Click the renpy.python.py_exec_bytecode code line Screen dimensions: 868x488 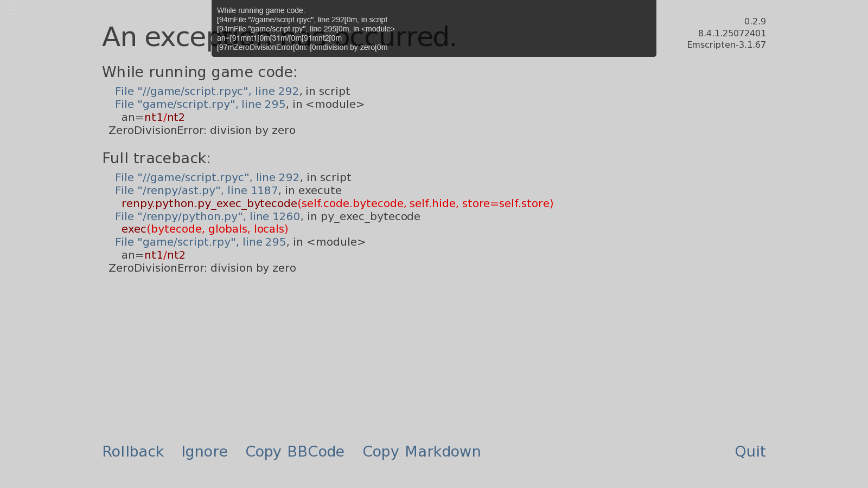pos(337,203)
